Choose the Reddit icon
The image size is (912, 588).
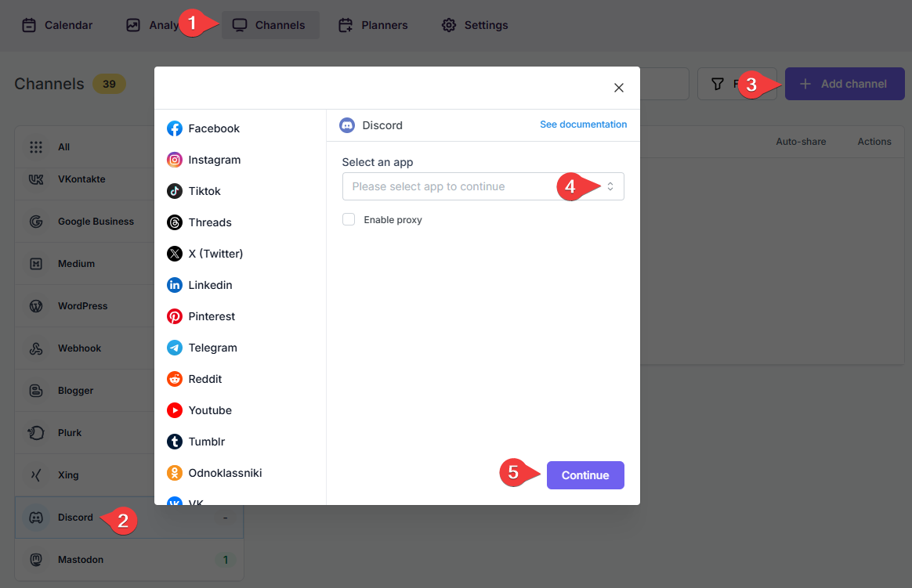(x=175, y=380)
